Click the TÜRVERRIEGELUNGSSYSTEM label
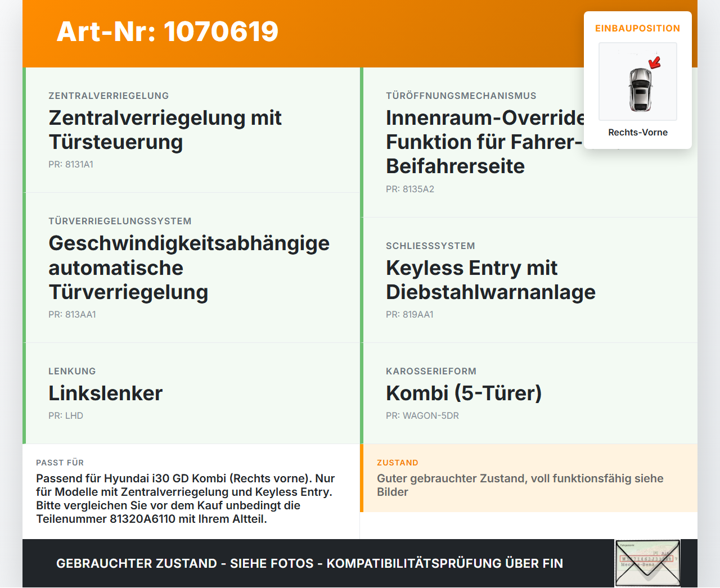The image size is (720, 588). tap(120, 221)
